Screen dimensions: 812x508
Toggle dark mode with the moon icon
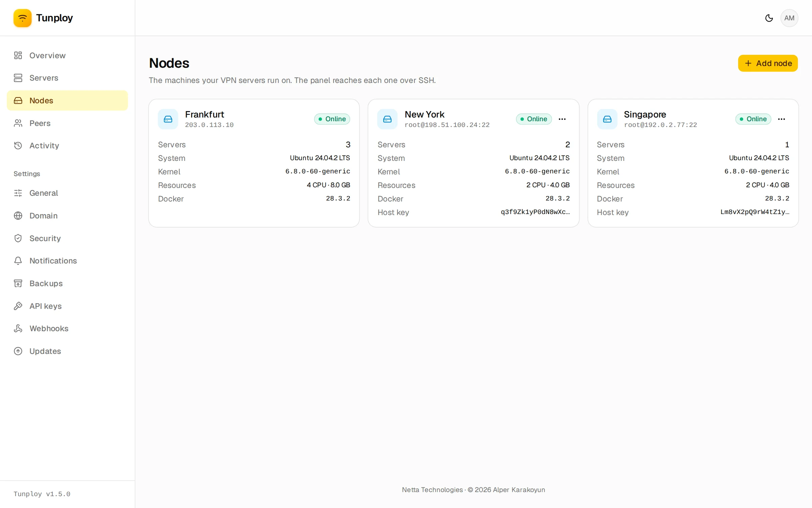coord(769,18)
